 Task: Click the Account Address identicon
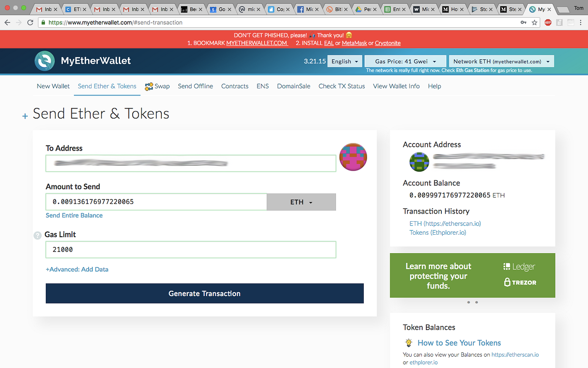pos(419,162)
